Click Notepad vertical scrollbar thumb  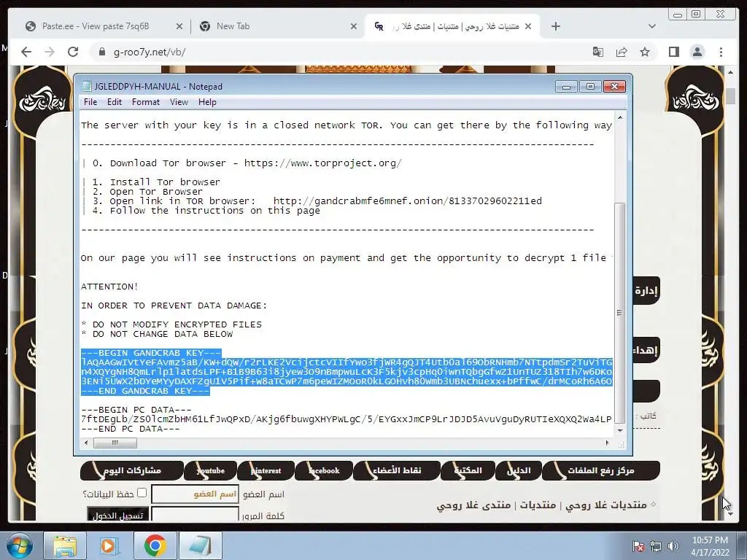tap(620, 312)
